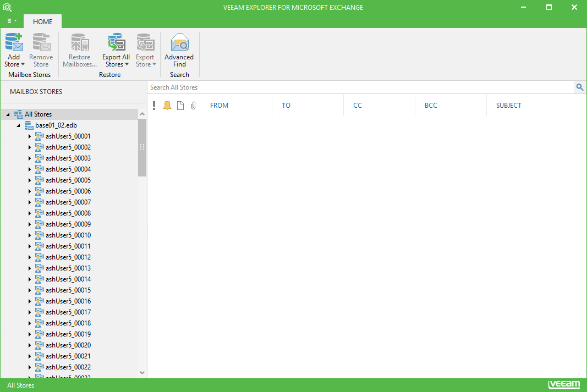Click the Export Store icon
587x392 pixels.
tap(145, 42)
